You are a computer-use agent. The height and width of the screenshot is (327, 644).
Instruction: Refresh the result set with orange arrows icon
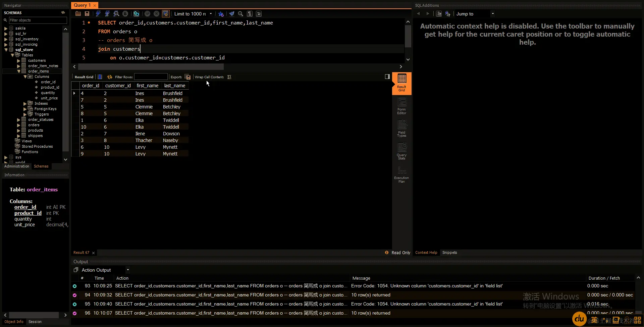110,77
